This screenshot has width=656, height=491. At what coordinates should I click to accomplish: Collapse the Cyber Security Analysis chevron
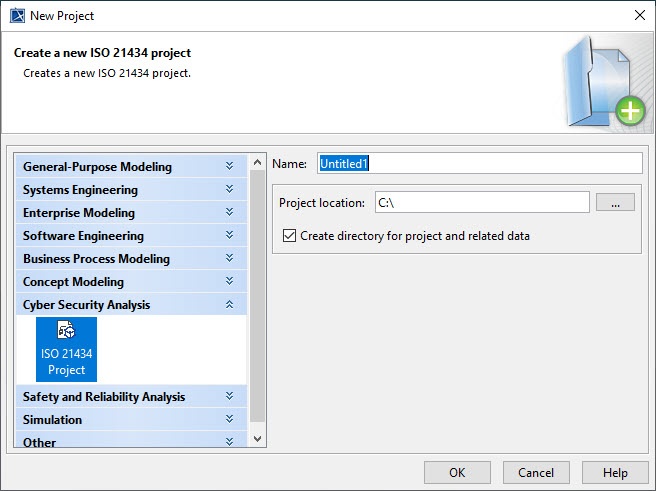[229, 304]
